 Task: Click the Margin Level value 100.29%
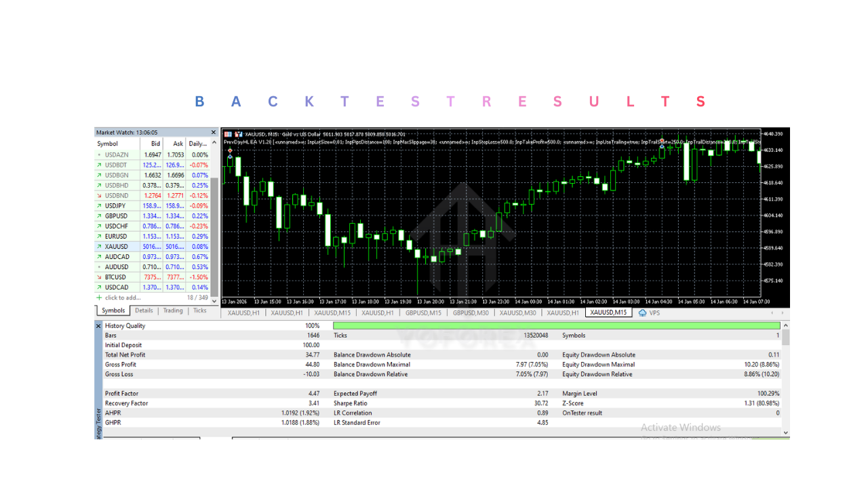(x=768, y=394)
